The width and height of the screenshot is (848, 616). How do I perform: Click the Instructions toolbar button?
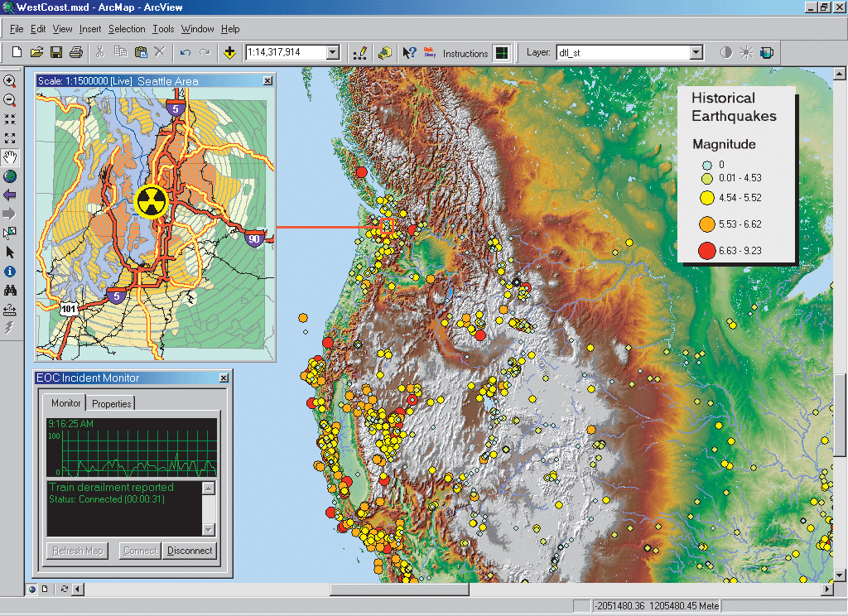465,54
